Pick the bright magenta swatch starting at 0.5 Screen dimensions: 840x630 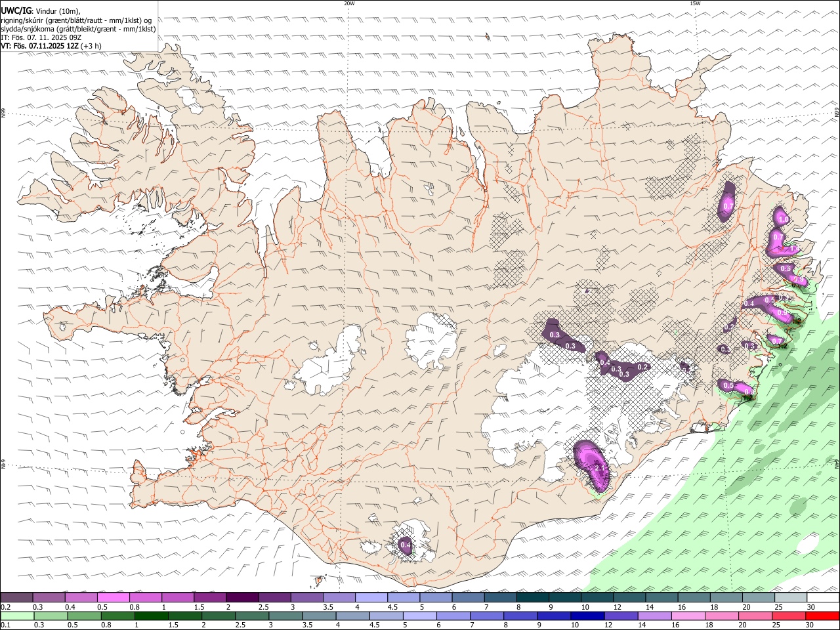coord(114,597)
